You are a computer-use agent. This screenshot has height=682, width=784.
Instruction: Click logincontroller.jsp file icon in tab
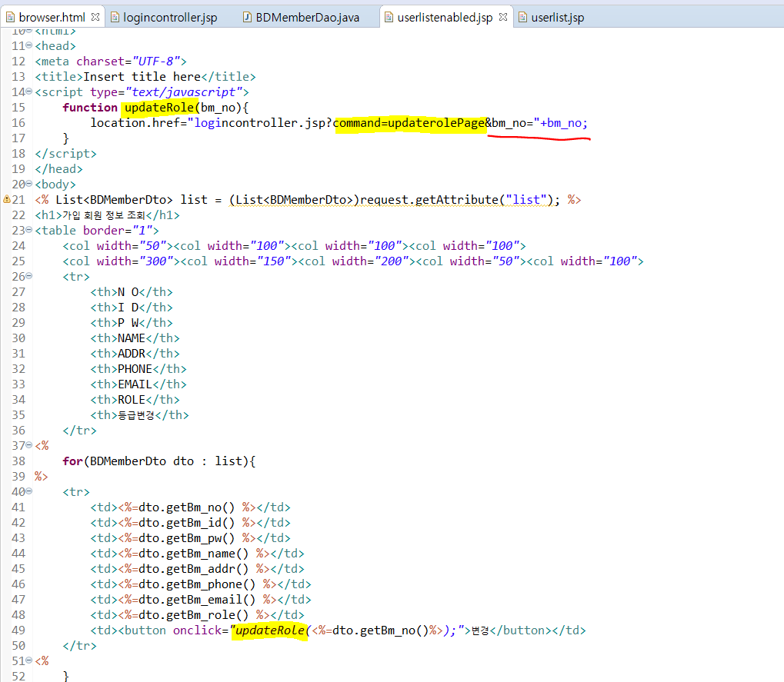pyautogui.click(x=115, y=18)
